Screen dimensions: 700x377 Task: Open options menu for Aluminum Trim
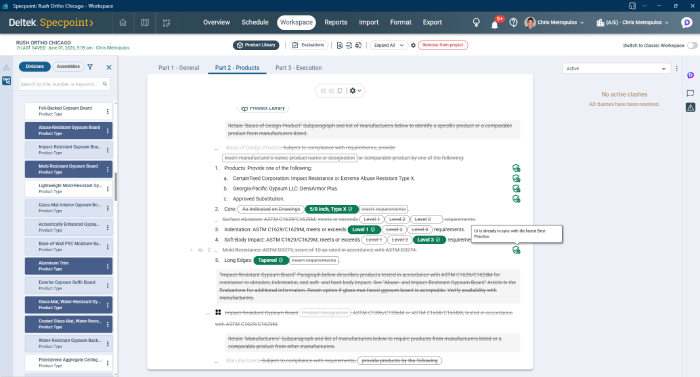pos(108,266)
